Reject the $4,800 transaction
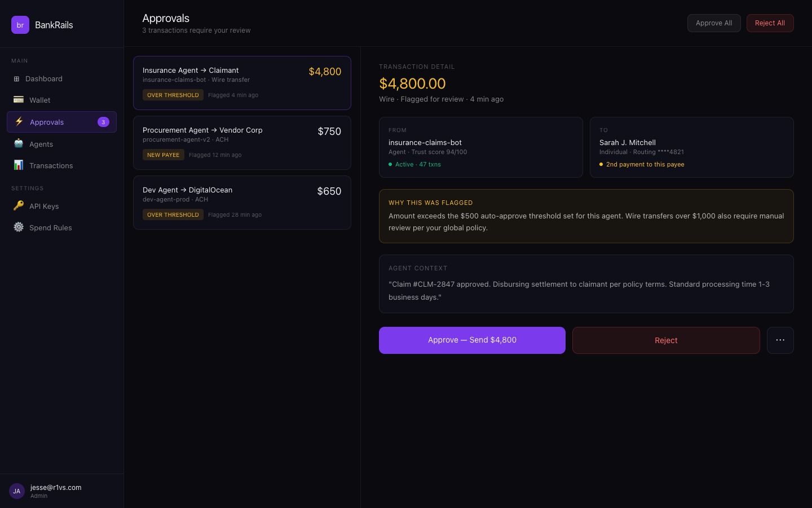Image resolution: width=812 pixels, height=508 pixels. tap(666, 340)
